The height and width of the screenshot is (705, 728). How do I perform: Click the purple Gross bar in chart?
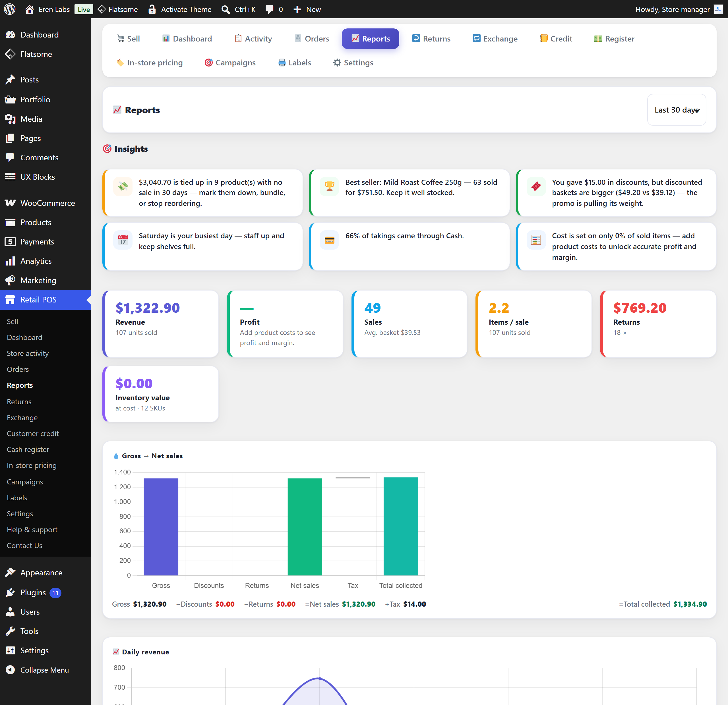[x=161, y=526]
